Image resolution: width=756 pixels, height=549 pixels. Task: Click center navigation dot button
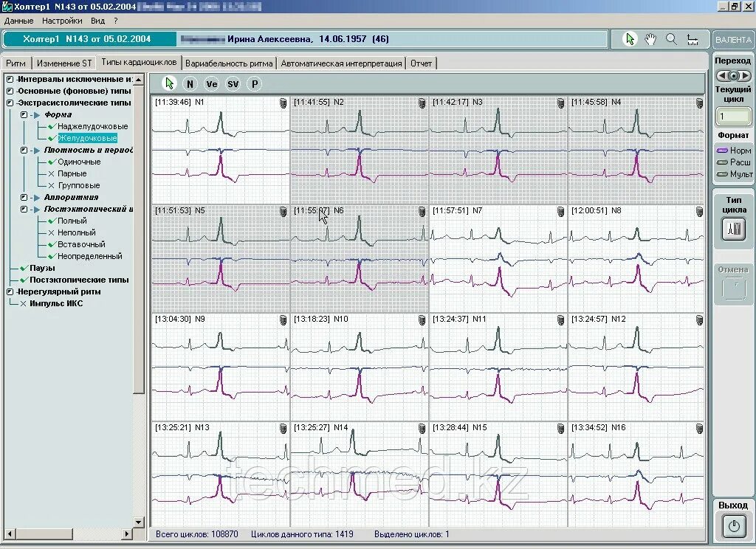[x=733, y=76]
